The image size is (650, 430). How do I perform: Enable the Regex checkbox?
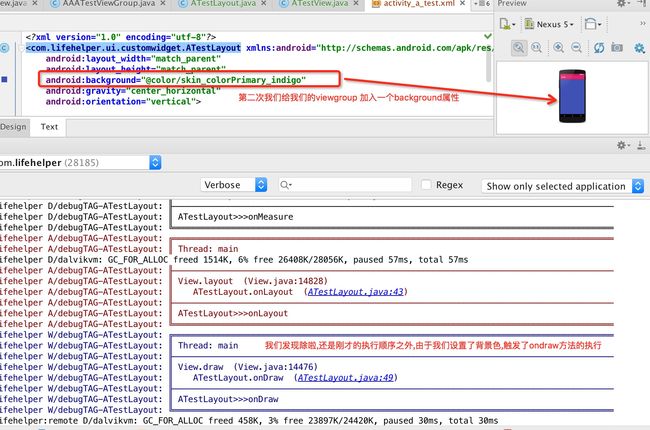(x=426, y=185)
